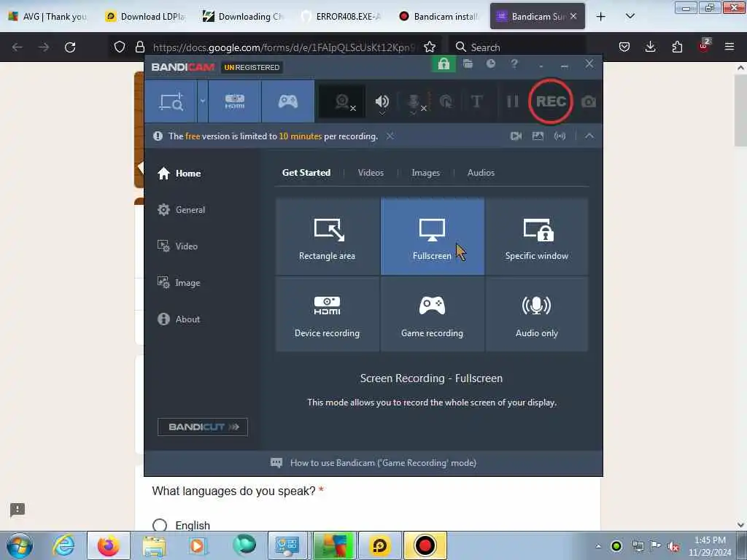
Task: Expand list all tabs dropdown
Action: pos(630,17)
